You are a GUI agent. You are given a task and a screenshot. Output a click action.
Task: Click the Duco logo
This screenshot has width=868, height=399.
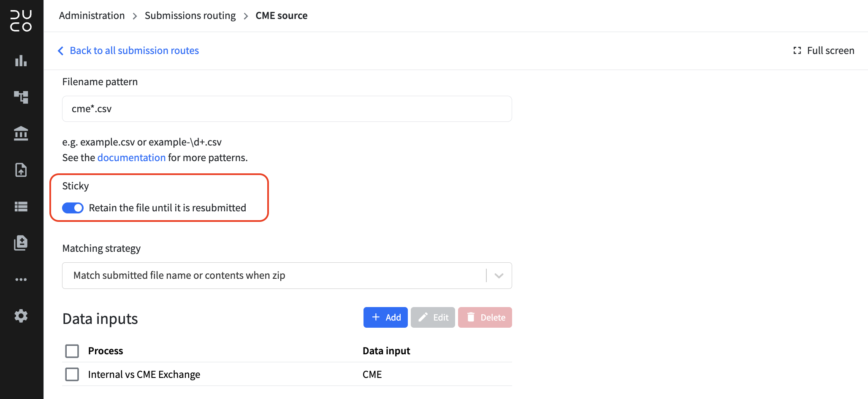coord(21,21)
